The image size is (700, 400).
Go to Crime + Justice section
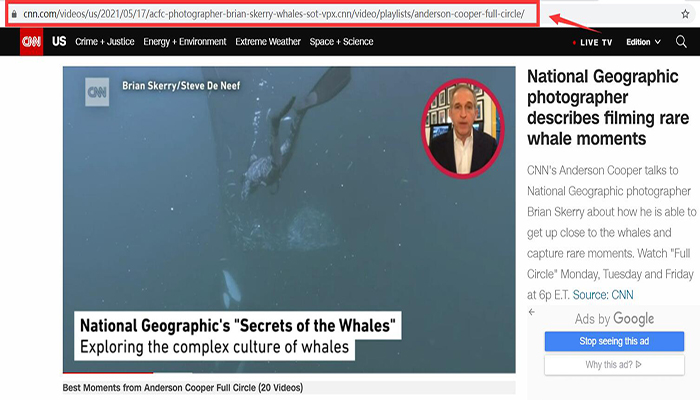[x=105, y=42]
